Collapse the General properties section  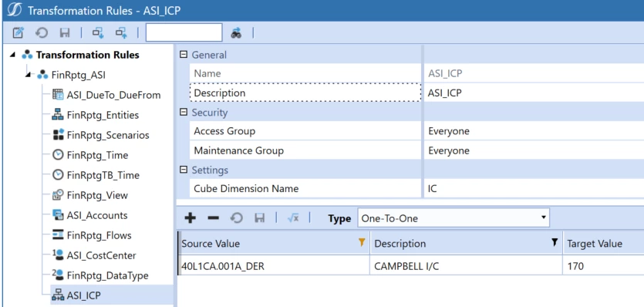click(x=184, y=55)
